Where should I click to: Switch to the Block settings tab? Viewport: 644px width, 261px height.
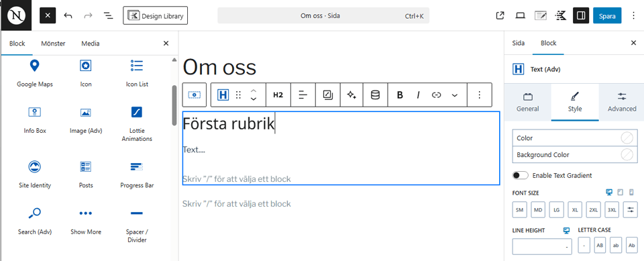point(548,43)
